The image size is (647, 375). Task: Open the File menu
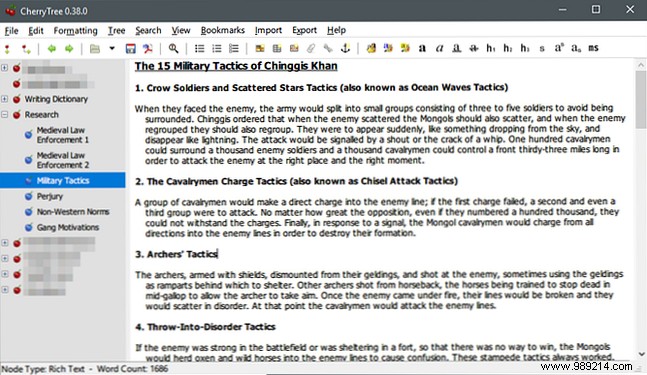pos(11,31)
